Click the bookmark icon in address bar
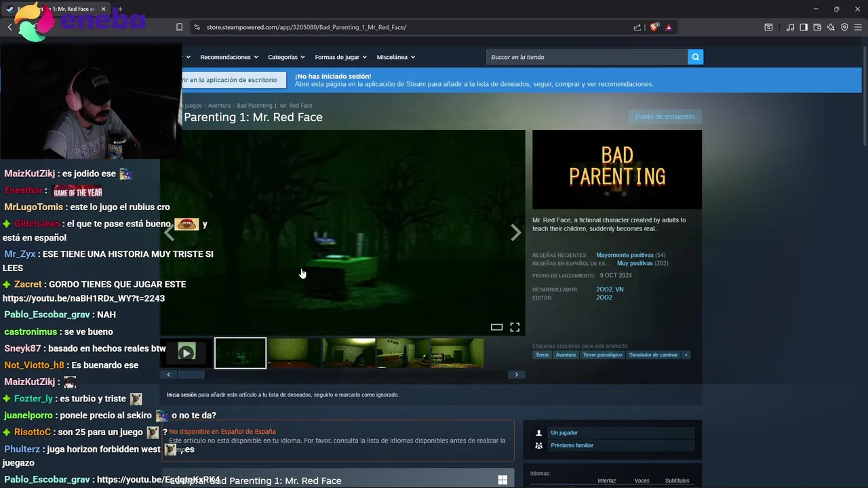Screen dimensions: 868x488 pos(179,27)
